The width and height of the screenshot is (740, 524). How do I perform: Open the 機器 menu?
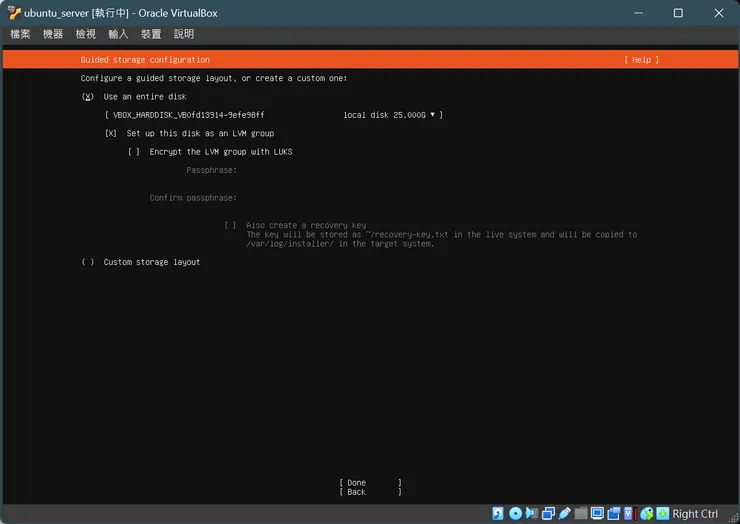[x=53, y=34]
